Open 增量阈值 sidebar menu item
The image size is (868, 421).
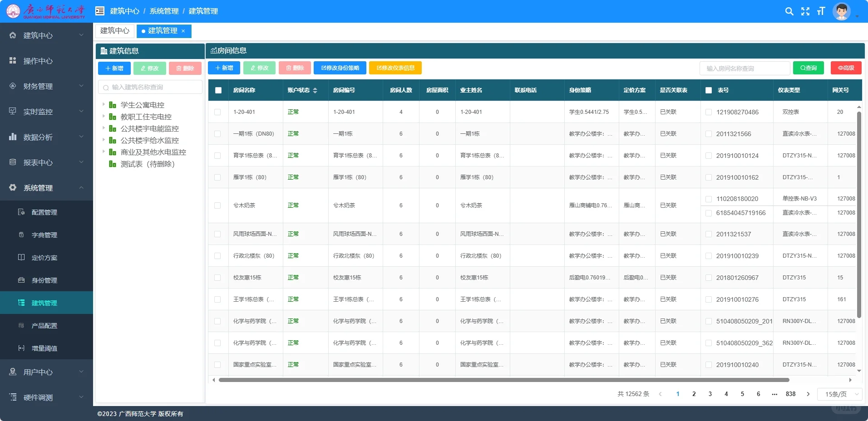(x=46, y=348)
